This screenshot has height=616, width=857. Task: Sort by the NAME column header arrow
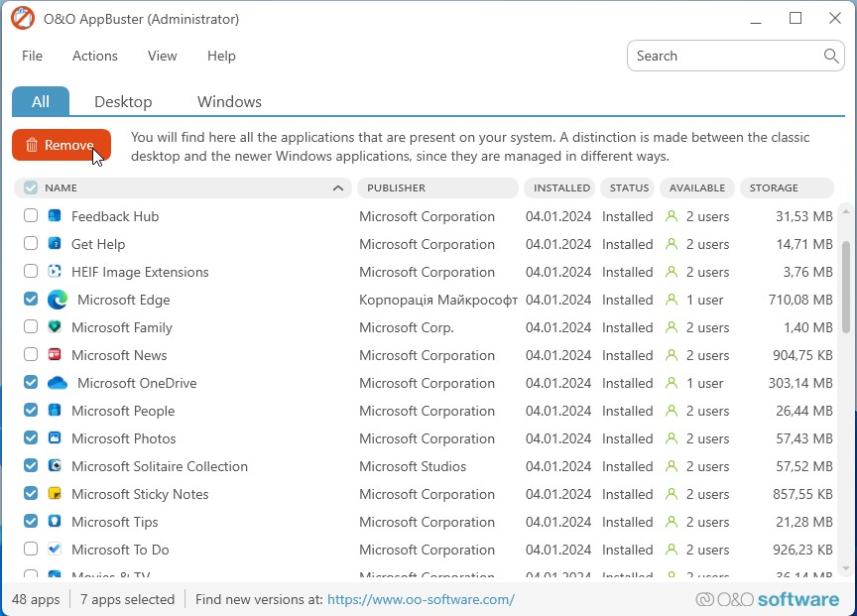[338, 188]
